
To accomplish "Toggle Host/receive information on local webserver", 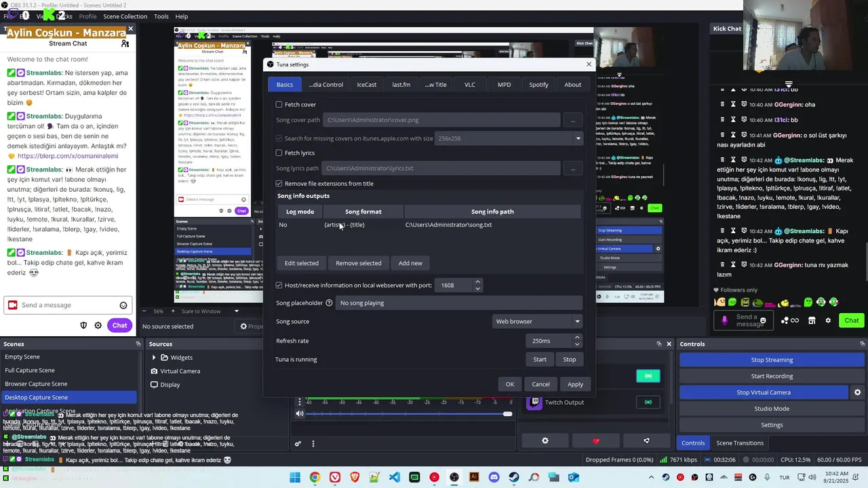I will tap(279, 285).
